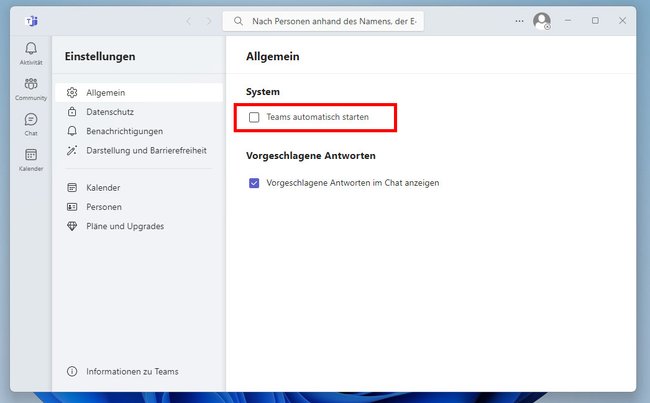Open the Community section in left rail

(x=31, y=89)
